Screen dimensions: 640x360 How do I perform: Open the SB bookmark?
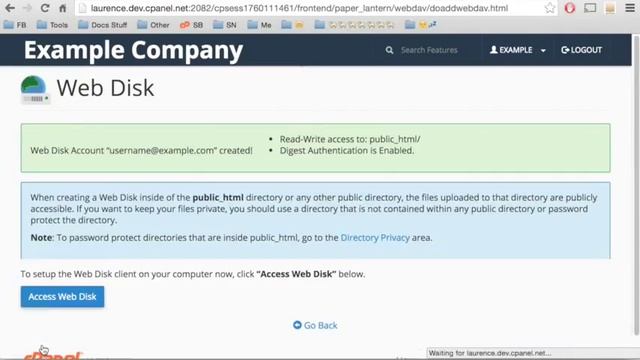pos(191,25)
